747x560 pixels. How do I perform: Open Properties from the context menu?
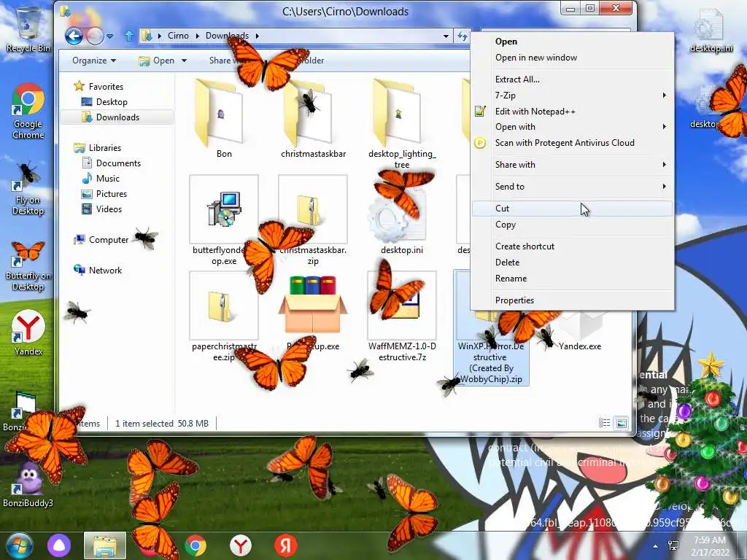[x=573, y=300]
